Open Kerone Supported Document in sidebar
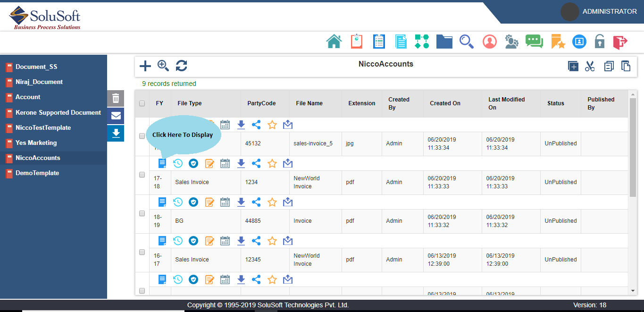The width and height of the screenshot is (644, 312). click(x=58, y=112)
